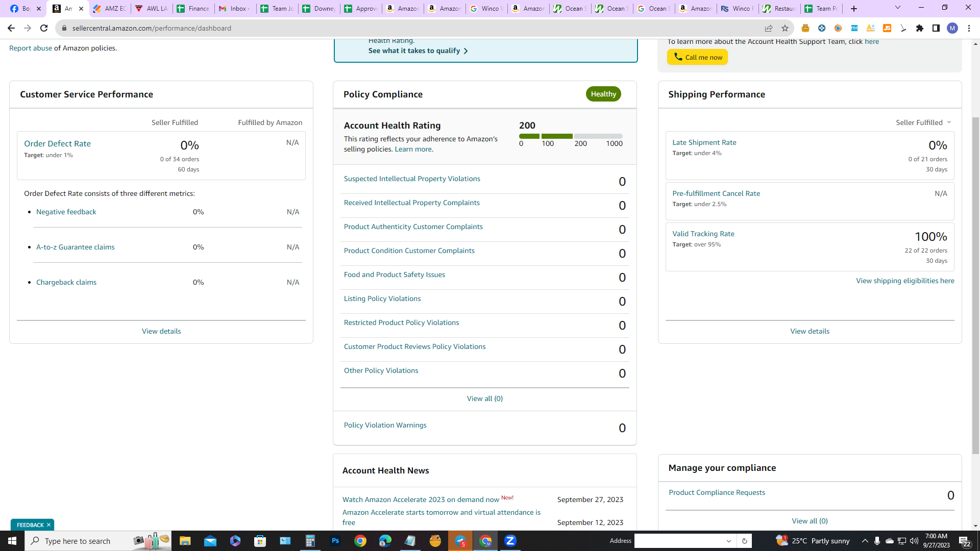This screenshot has height=551, width=980.
Task: Show hidden system tray icons
Action: (865, 541)
